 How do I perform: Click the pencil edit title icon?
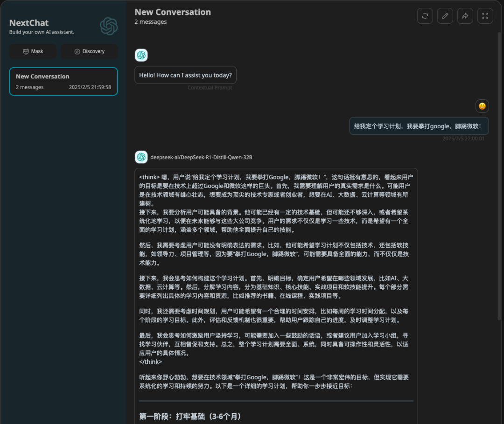[445, 16]
